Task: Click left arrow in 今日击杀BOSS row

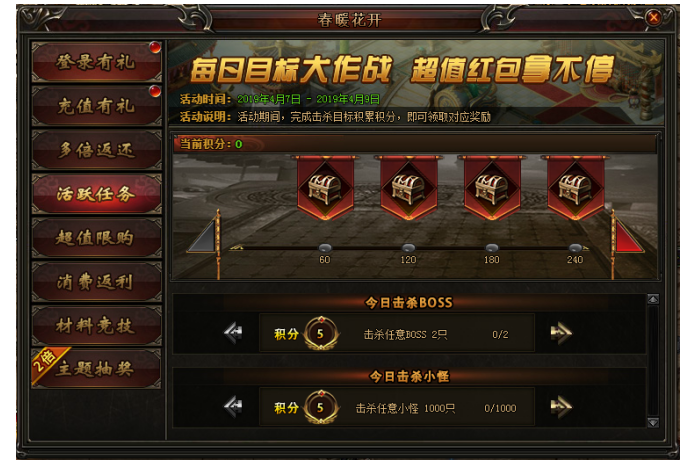Action: pyautogui.click(x=234, y=333)
